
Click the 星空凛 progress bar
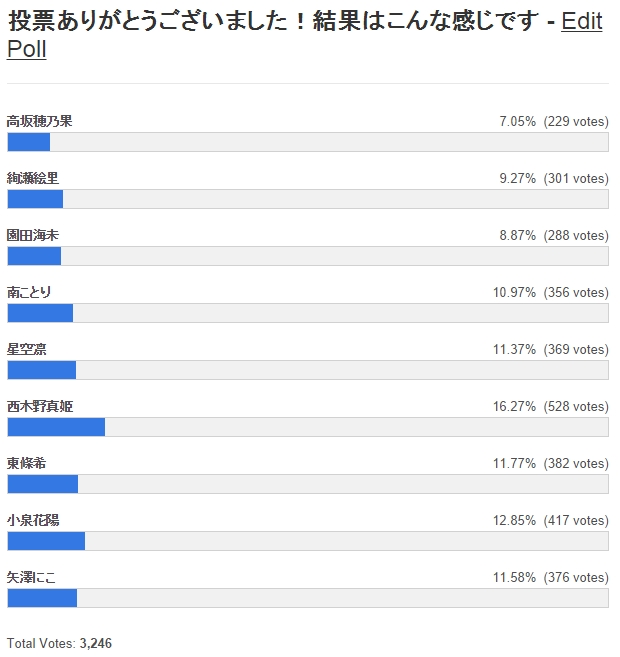pos(307,370)
